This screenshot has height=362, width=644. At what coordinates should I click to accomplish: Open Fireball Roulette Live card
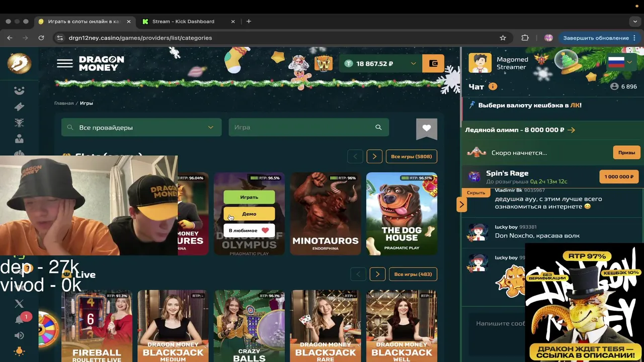[x=97, y=326]
